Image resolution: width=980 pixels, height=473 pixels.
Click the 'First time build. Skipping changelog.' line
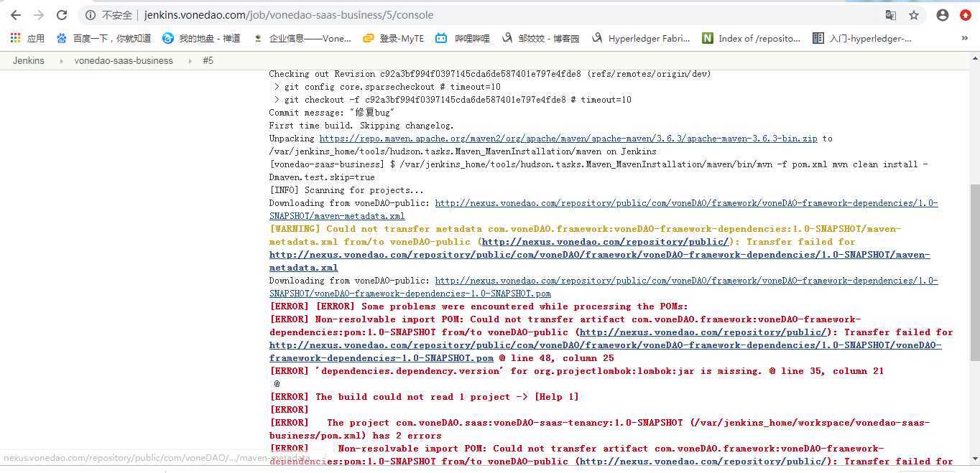[x=361, y=126]
